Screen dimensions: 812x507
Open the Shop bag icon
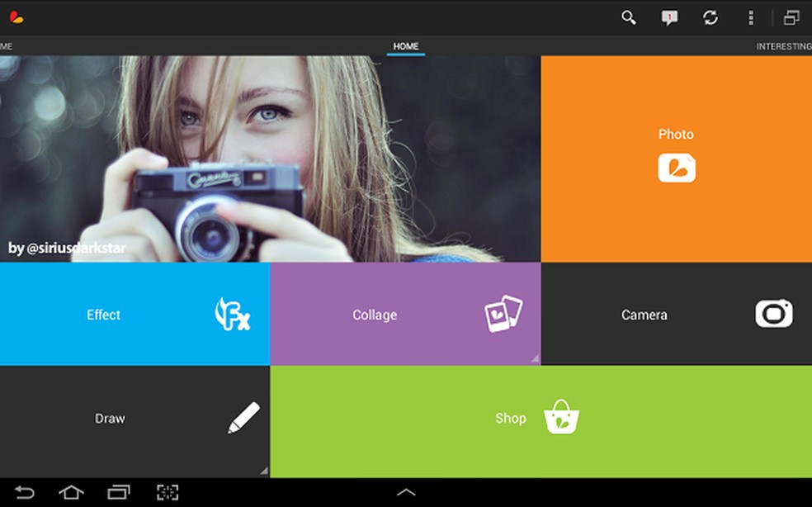(561, 417)
